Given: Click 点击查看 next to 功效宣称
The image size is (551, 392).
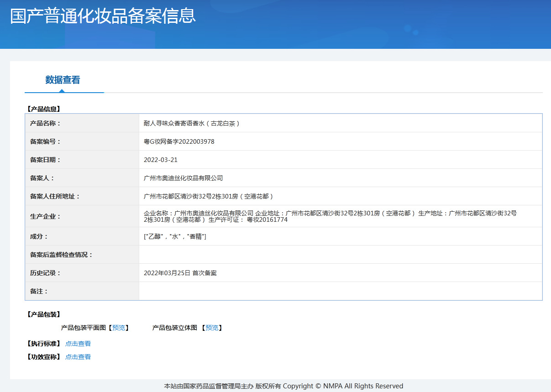Looking at the screenshot, I should click(78, 356).
